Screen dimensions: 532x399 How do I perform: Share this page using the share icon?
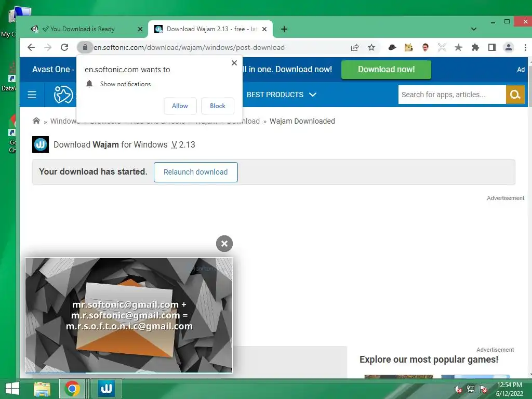point(354,47)
